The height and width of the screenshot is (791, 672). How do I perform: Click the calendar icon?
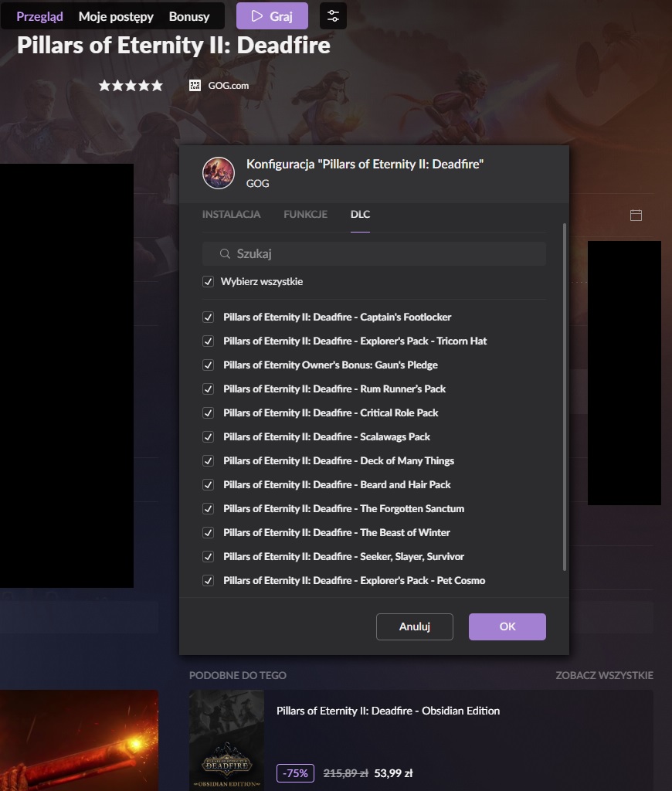pos(636,216)
